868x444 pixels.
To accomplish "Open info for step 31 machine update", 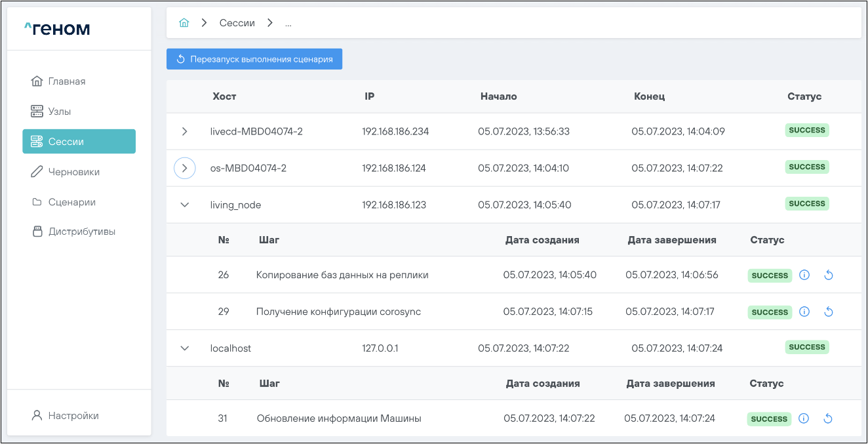I will point(804,419).
